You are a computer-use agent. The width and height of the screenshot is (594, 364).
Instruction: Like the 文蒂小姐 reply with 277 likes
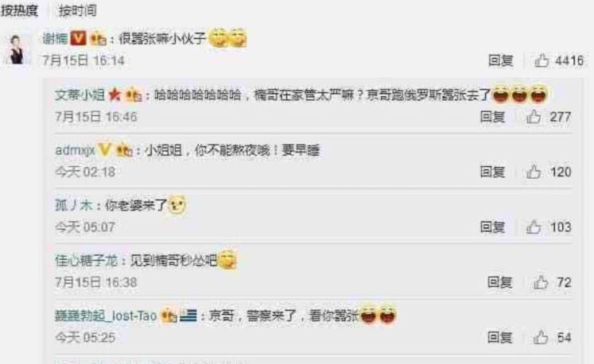pyautogui.click(x=534, y=117)
